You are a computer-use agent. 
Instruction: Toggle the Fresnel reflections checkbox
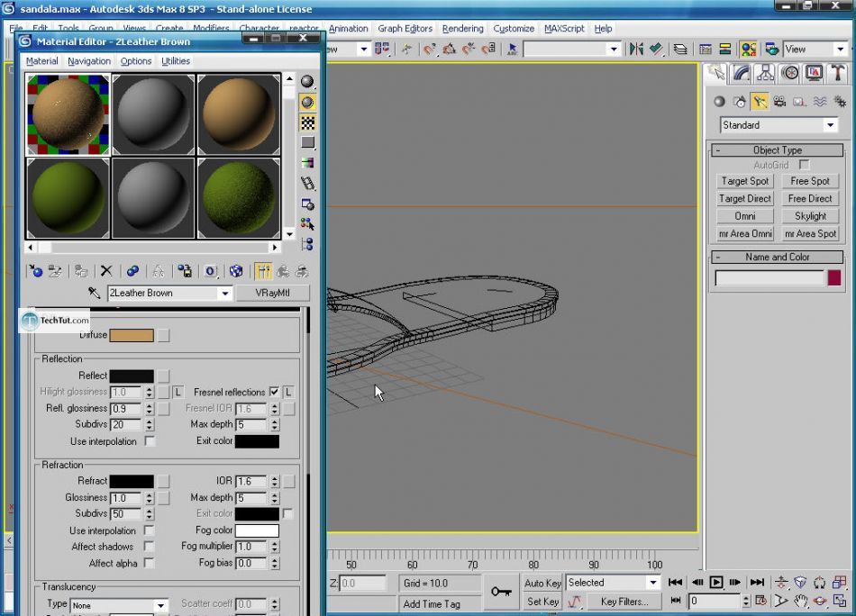[274, 392]
